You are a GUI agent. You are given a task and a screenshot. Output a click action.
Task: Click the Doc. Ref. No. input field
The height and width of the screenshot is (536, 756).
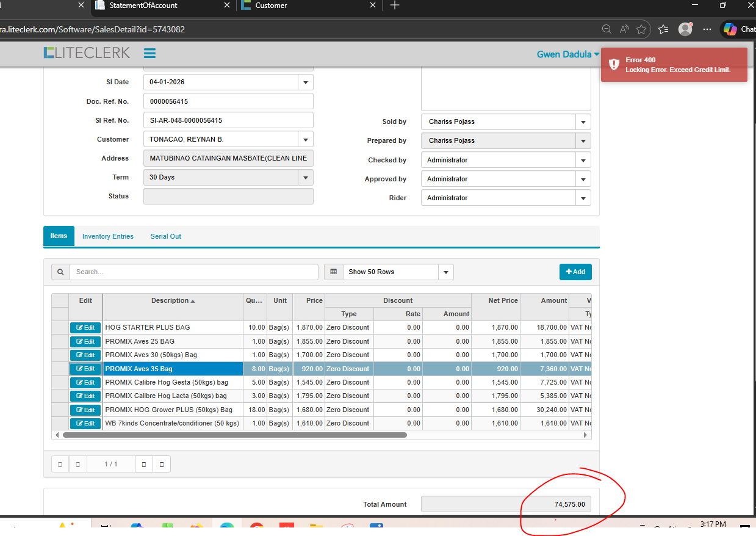(228, 101)
